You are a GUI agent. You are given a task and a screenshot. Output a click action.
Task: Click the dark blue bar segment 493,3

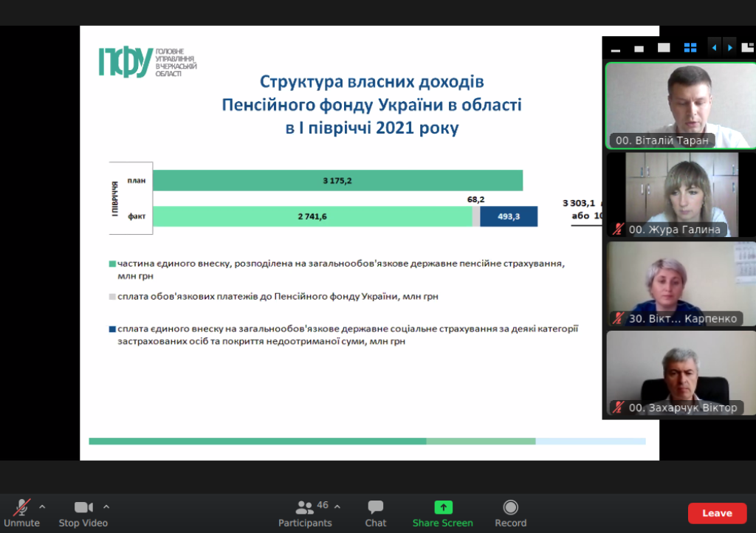[509, 216]
